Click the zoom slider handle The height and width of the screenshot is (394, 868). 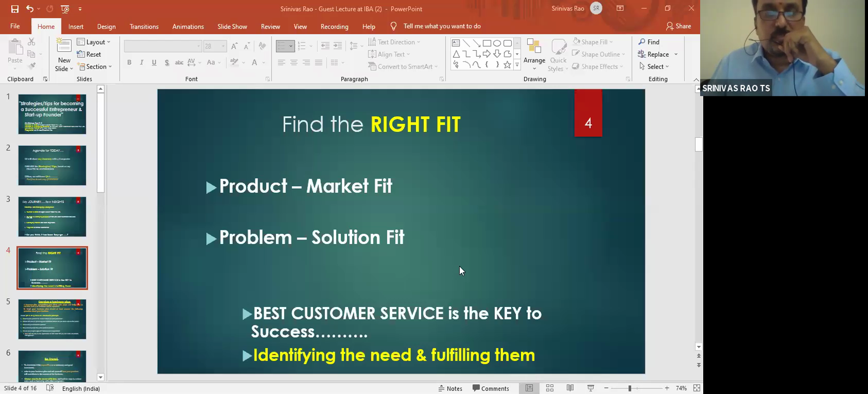tap(630, 388)
